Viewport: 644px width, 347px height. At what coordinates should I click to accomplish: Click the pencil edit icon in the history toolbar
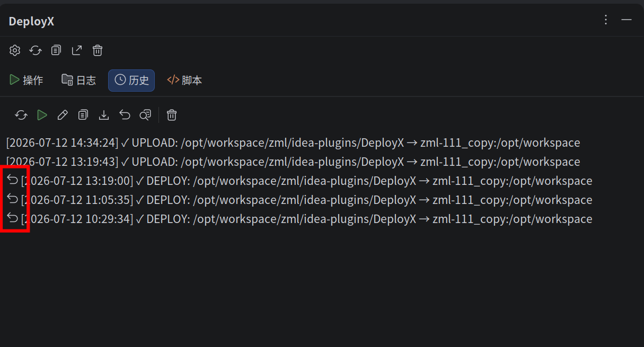coord(63,115)
